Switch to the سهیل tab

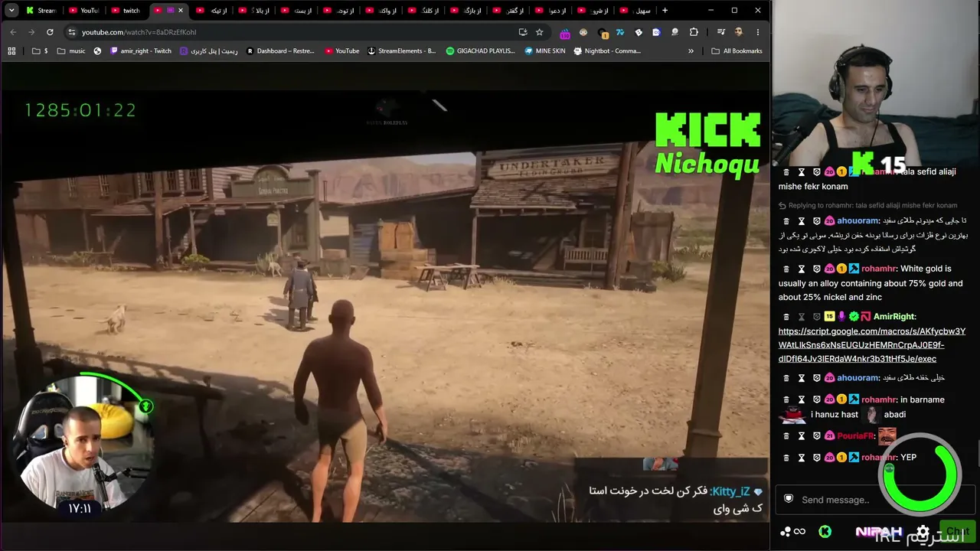[635, 11]
